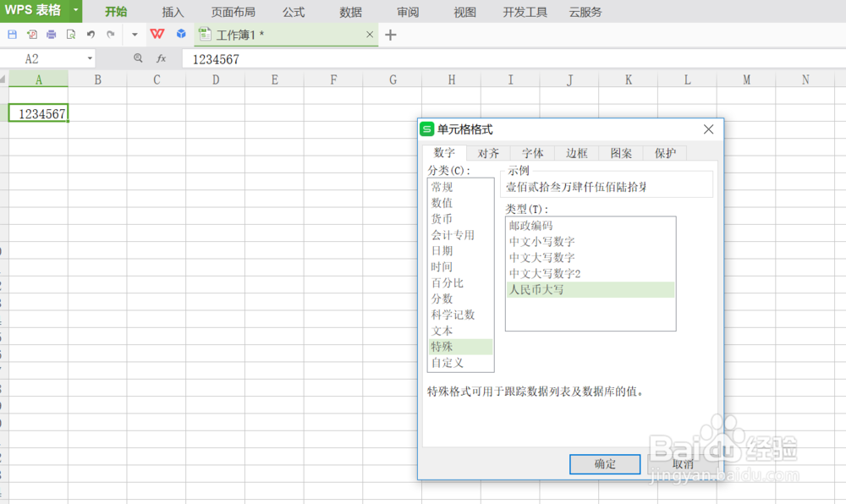846x504 pixels.
Task: Open Print Preview icon
Action: 71,35
